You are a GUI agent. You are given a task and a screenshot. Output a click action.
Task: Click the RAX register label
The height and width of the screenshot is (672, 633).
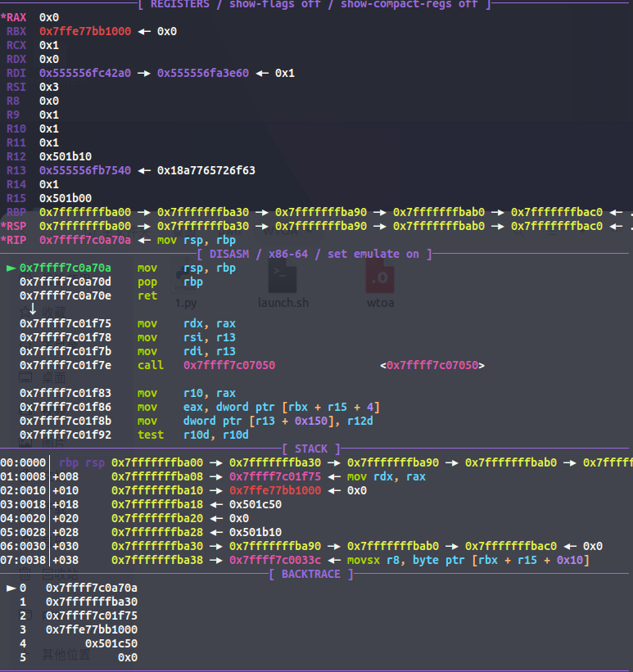click(x=16, y=17)
